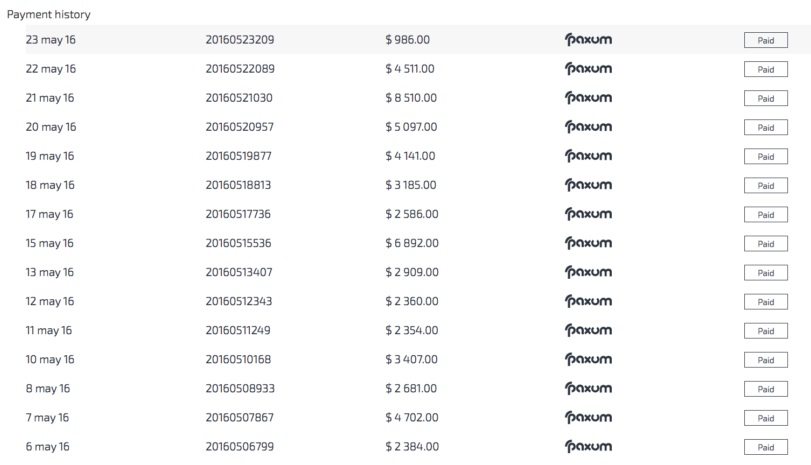Click the Paxum logo in the $8 510.00 row

[588, 98]
